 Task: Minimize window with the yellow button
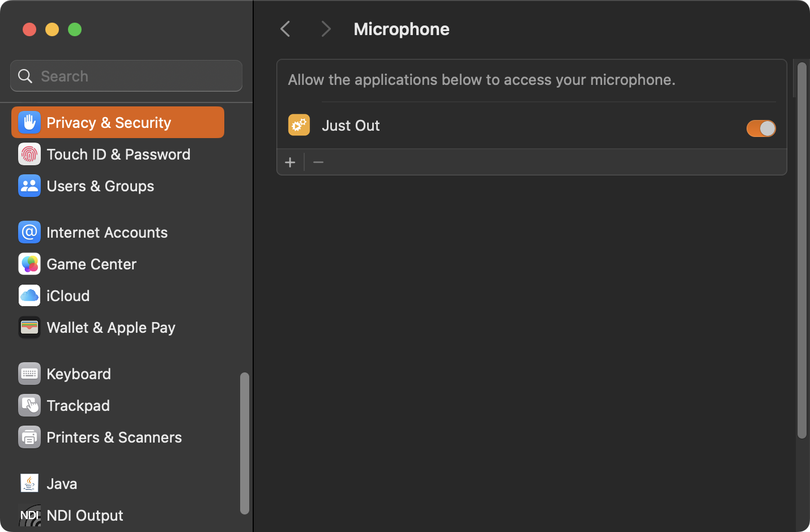coord(52,29)
